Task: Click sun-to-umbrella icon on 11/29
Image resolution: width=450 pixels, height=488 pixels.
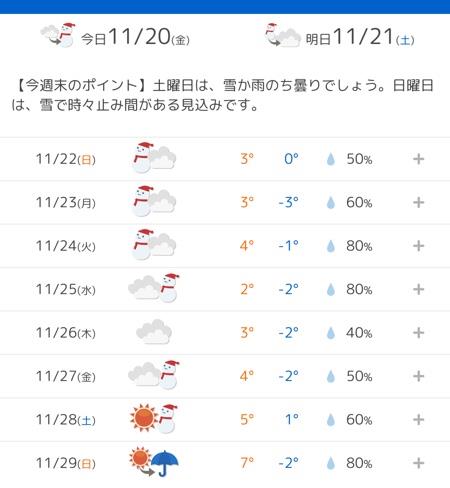Action: pos(154,462)
